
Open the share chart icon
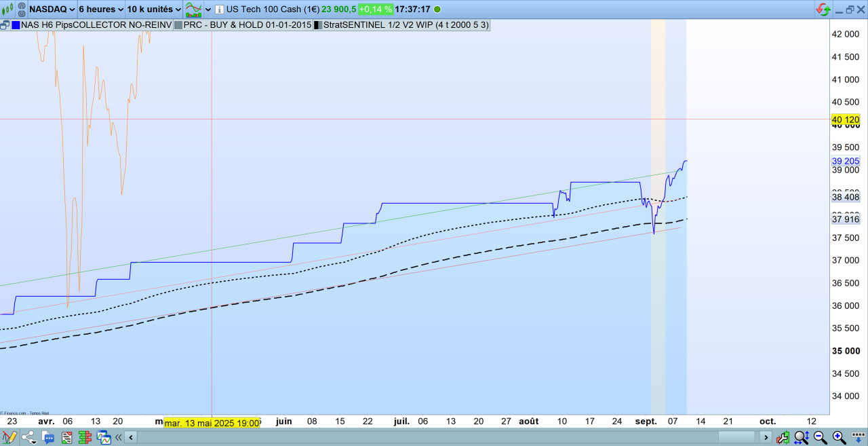pyautogui.click(x=28, y=437)
